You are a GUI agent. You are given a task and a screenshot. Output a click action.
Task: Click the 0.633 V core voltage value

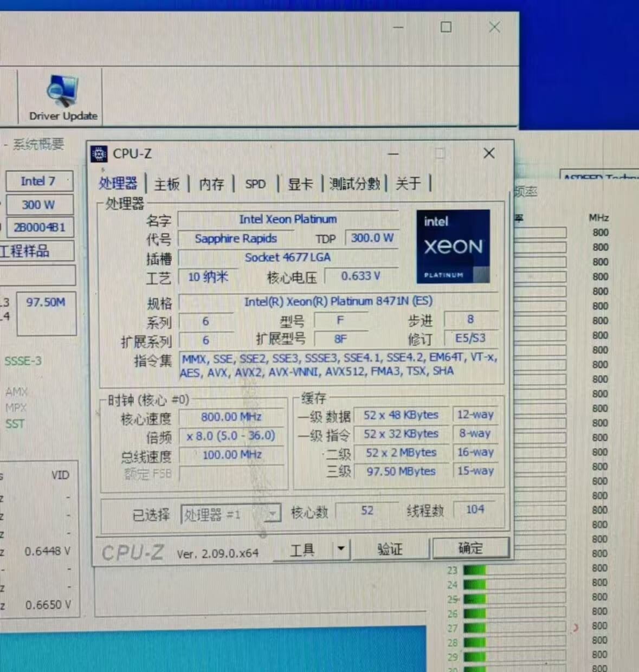pyautogui.click(x=361, y=276)
